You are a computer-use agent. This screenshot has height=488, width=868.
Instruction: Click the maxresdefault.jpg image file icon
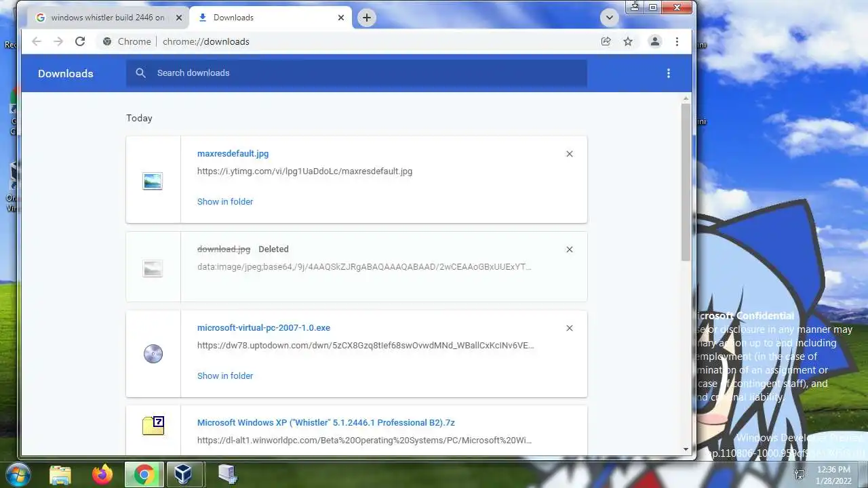[x=153, y=181]
